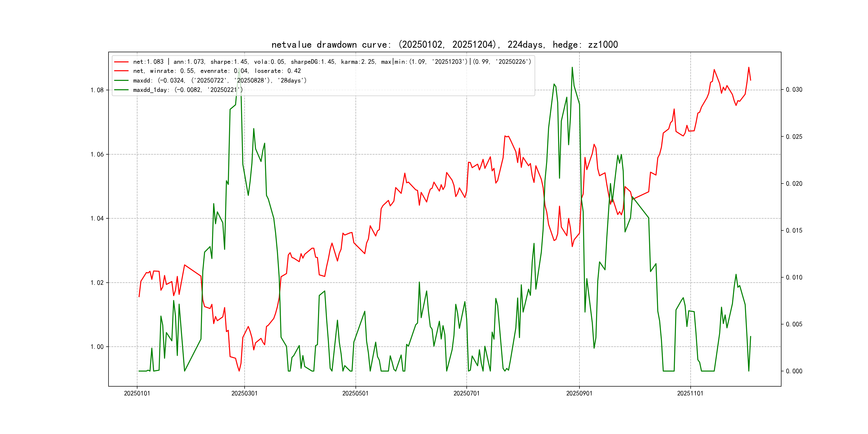Click the 1.00 left axis label
The width and height of the screenshot is (868, 434).
pyautogui.click(x=97, y=347)
